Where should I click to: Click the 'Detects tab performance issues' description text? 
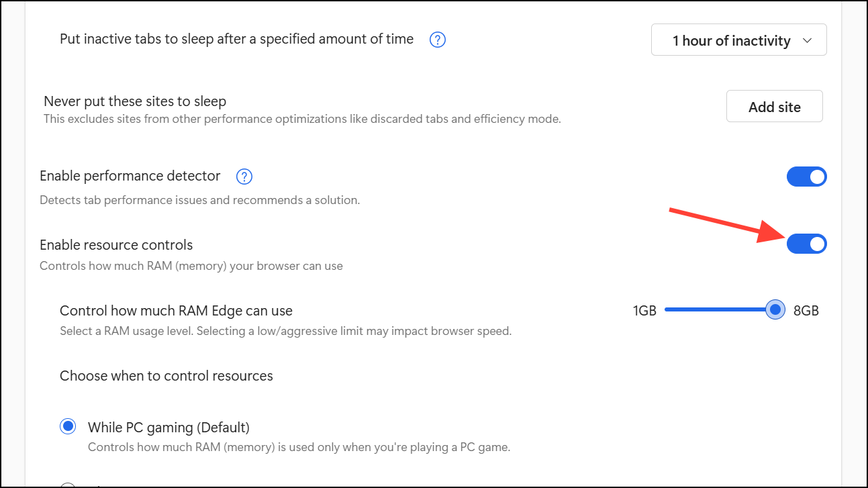point(200,200)
